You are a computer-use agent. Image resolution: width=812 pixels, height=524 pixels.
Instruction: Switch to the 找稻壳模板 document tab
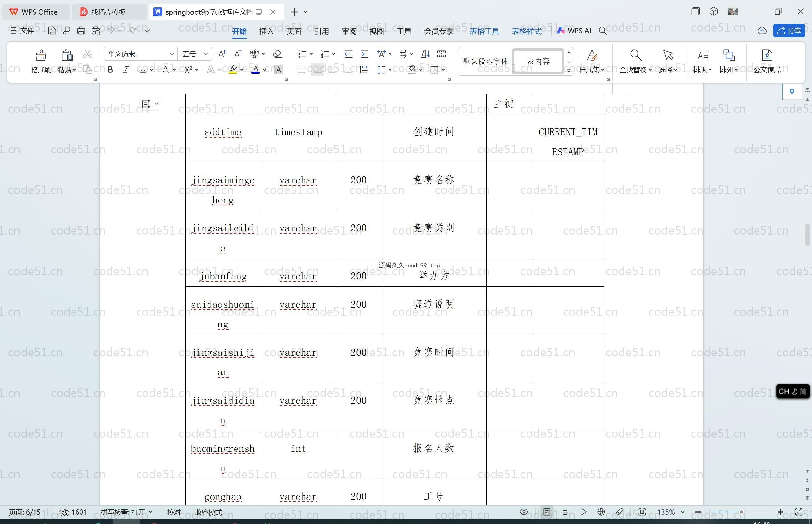109,12
